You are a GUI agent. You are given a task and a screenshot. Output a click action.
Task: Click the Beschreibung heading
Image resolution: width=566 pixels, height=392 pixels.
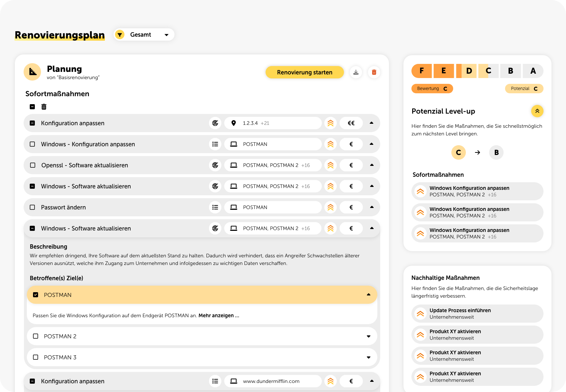pos(49,246)
